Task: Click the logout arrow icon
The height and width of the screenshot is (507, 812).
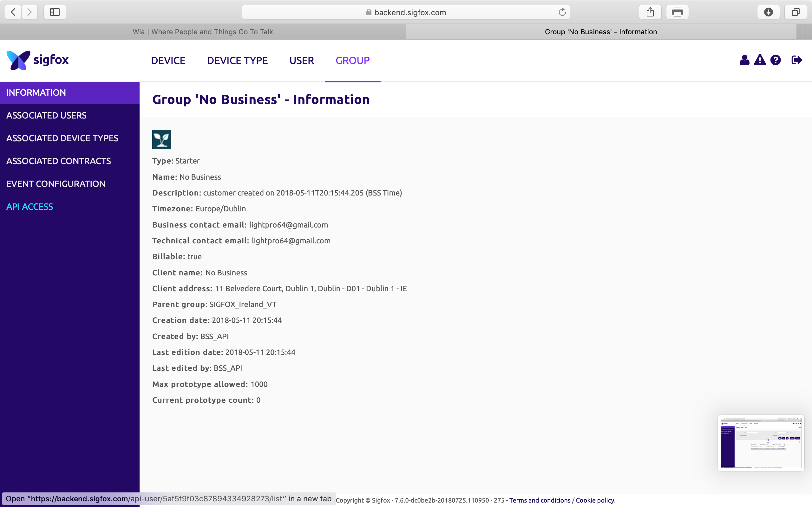Action: pos(796,60)
